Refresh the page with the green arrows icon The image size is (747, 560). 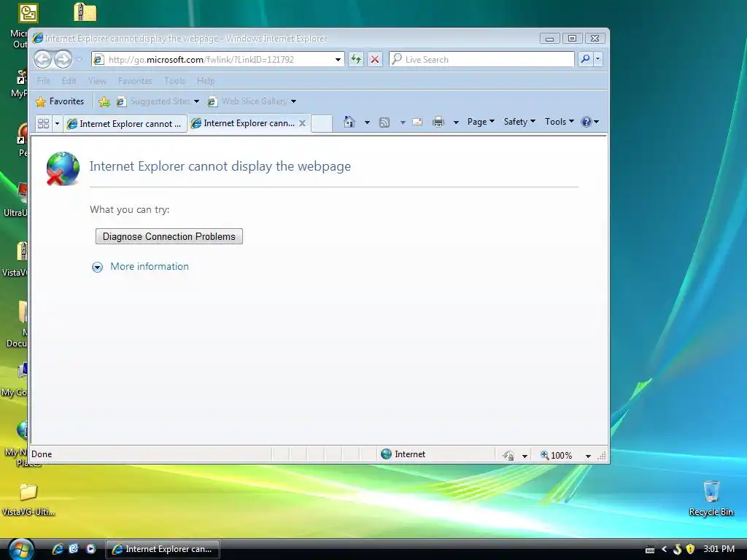click(356, 60)
